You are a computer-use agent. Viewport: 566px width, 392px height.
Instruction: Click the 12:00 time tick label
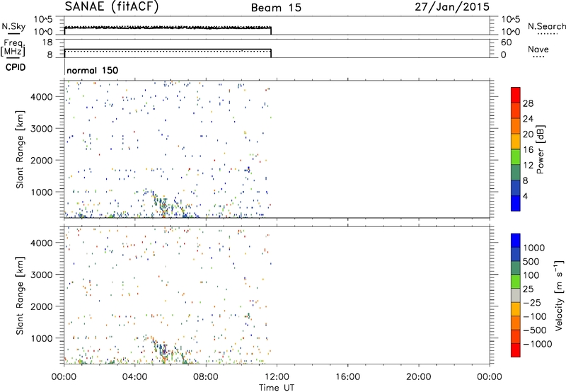[277, 377]
